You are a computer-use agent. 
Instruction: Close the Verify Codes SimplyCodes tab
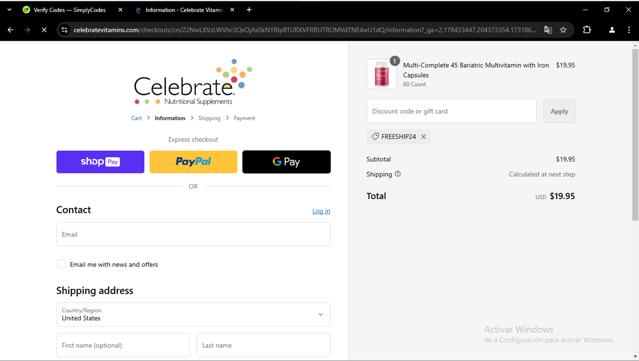coord(120,10)
